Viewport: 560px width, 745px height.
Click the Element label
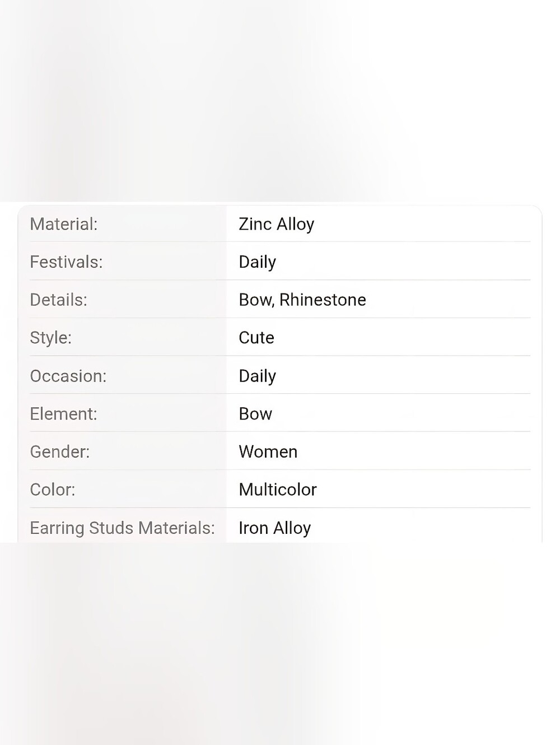(x=64, y=414)
